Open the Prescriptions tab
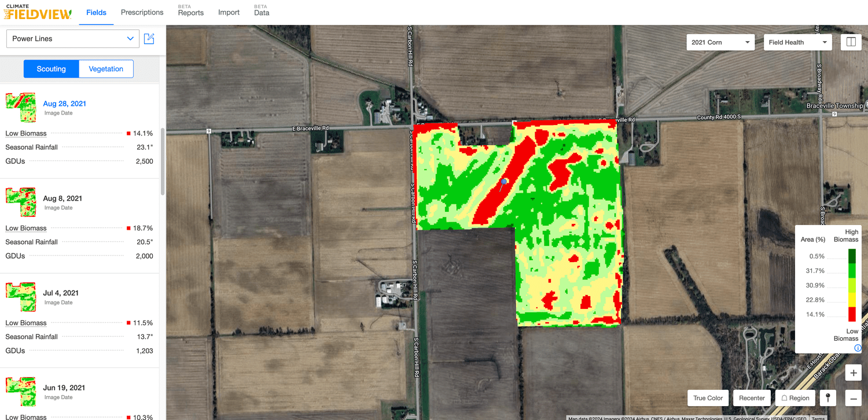Screen dimensions: 868x420 click(x=142, y=12)
